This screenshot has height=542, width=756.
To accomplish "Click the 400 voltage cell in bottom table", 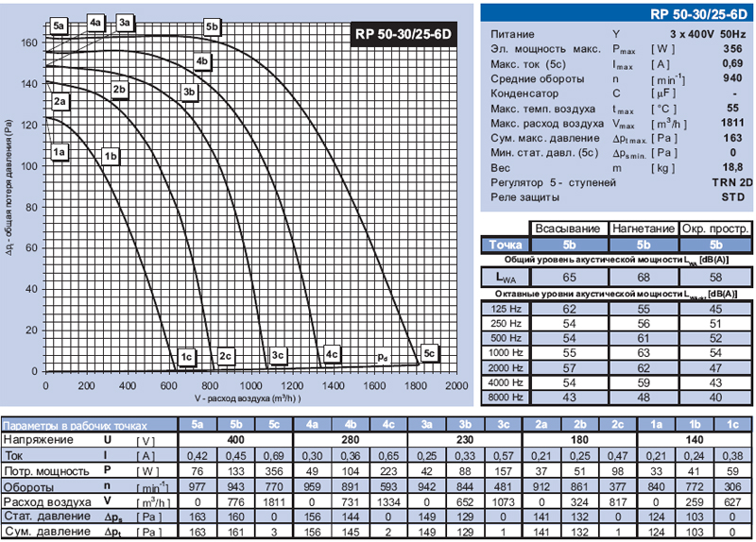I will [x=236, y=440].
